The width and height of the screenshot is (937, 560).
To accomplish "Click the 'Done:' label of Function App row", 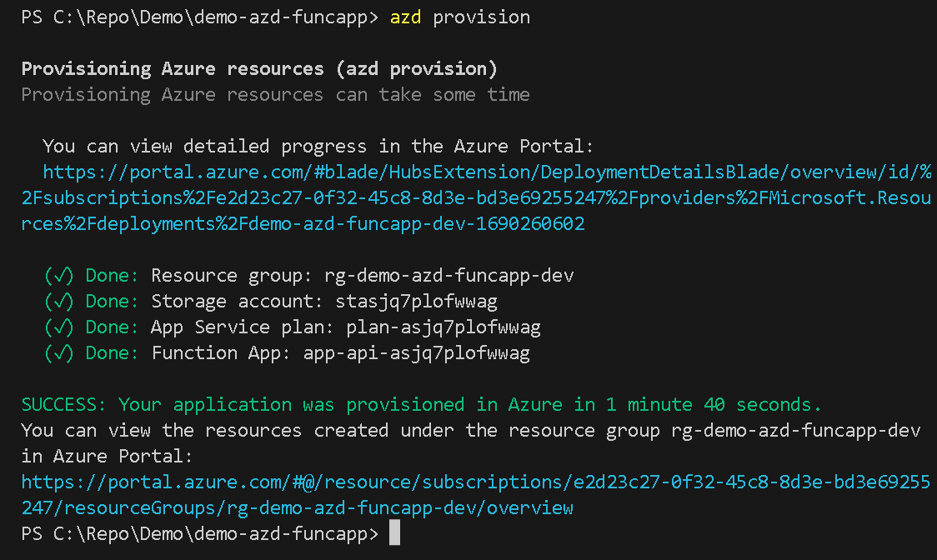I will click(112, 353).
